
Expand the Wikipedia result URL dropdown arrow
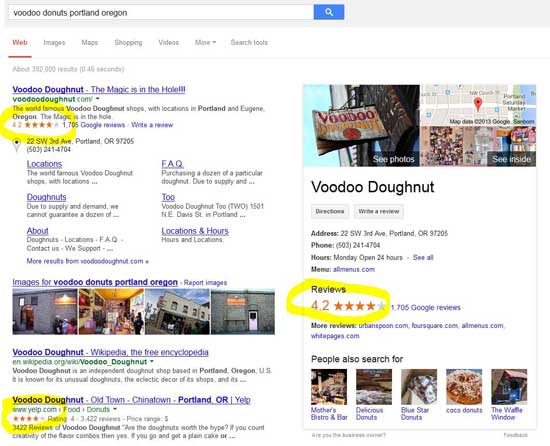(152, 361)
